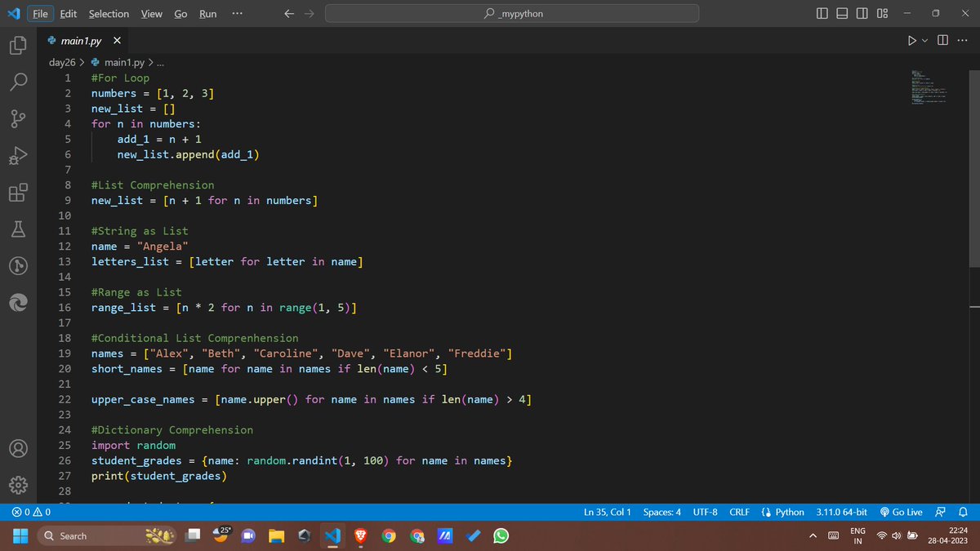980x551 pixels.
Task: Change CRLF end of line sequence
Action: pos(739,512)
